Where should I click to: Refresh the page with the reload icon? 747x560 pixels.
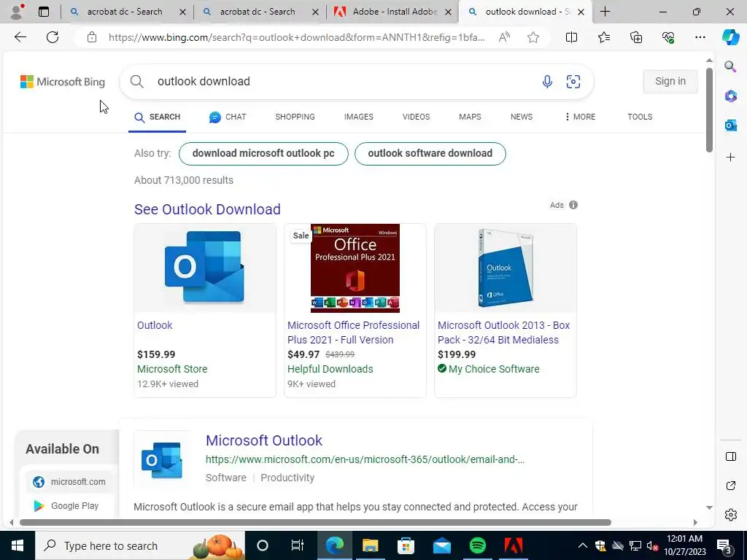[x=53, y=37]
